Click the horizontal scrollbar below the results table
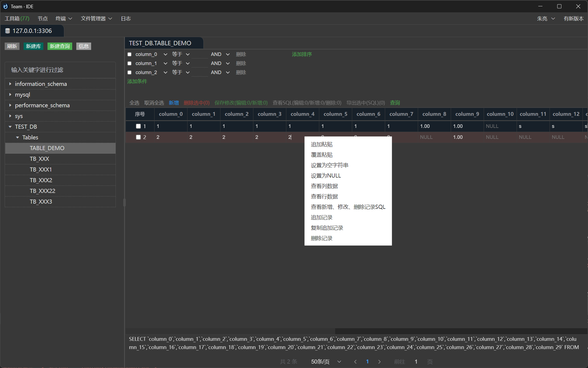The width and height of the screenshot is (588, 368). [461, 330]
